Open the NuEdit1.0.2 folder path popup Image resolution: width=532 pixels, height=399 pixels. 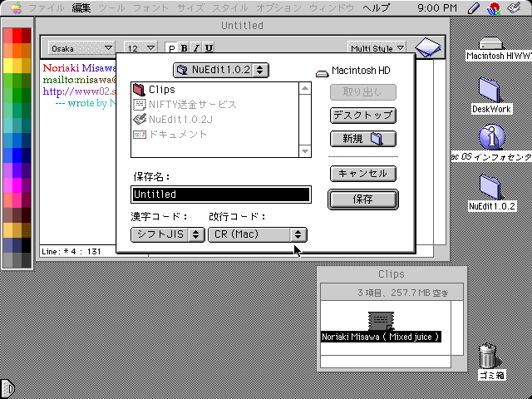point(221,70)
